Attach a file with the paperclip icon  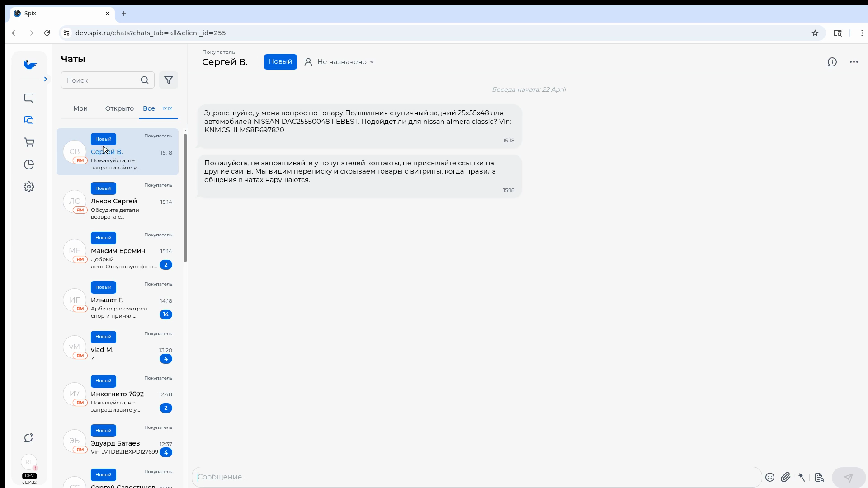pos(786,477)
